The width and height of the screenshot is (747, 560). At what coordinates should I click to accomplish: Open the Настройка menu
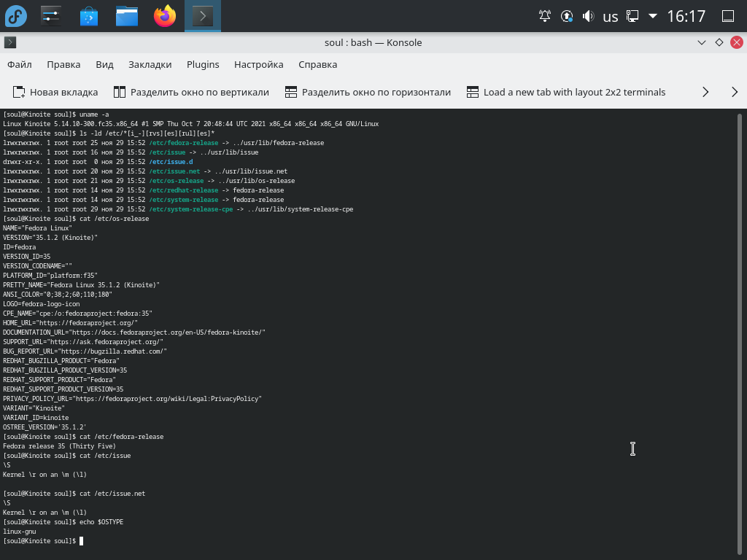(259, 64)
